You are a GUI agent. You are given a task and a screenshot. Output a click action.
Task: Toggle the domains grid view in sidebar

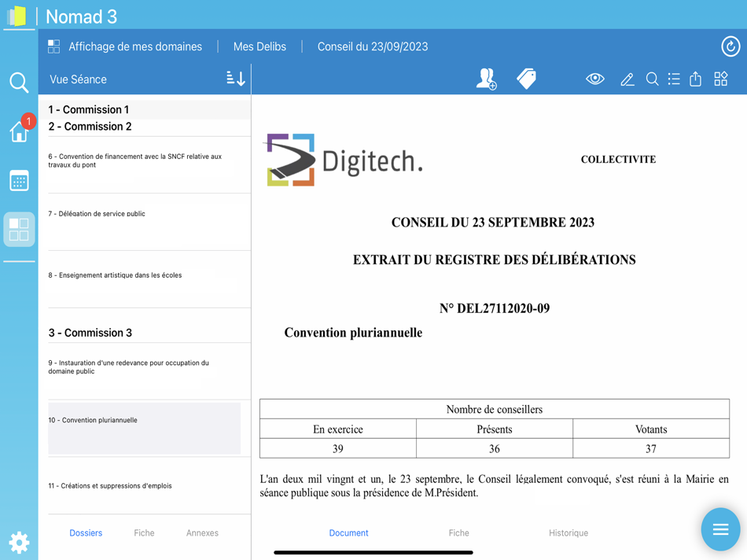tap(19, 229)
